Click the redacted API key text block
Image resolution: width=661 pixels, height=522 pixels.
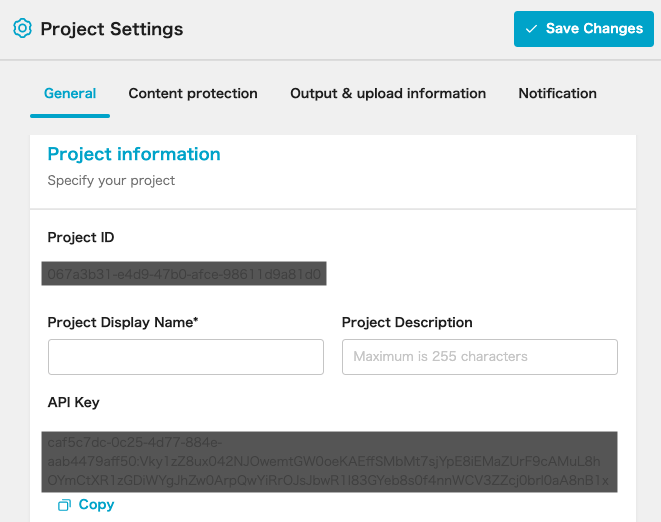330,462
